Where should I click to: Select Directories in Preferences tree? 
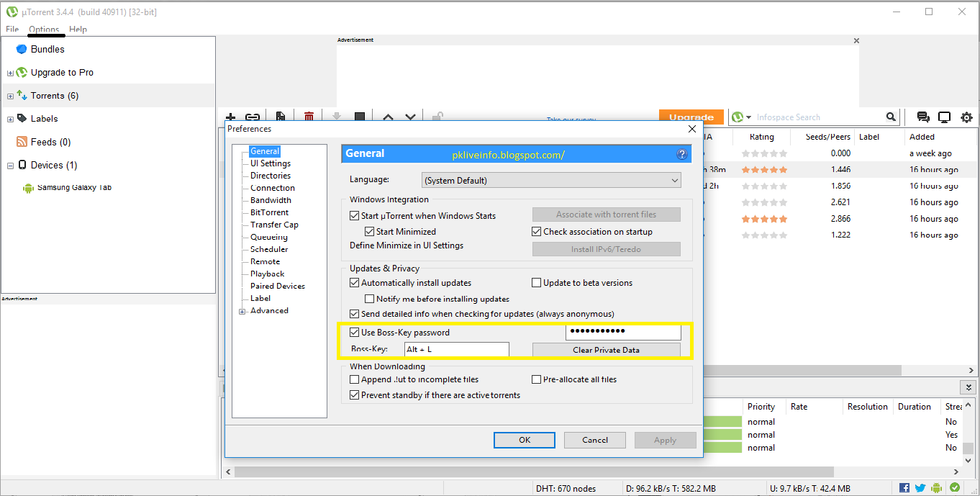click(271, 176)
